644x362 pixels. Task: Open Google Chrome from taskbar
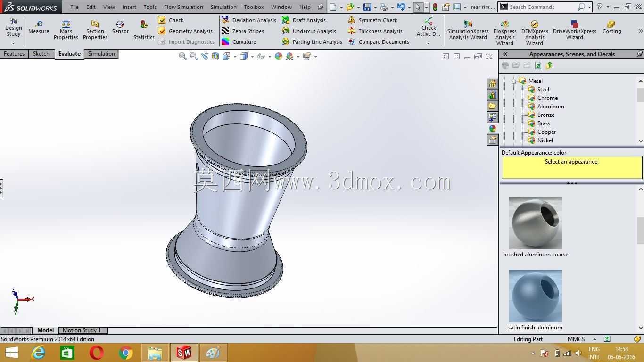pos(126,353)
